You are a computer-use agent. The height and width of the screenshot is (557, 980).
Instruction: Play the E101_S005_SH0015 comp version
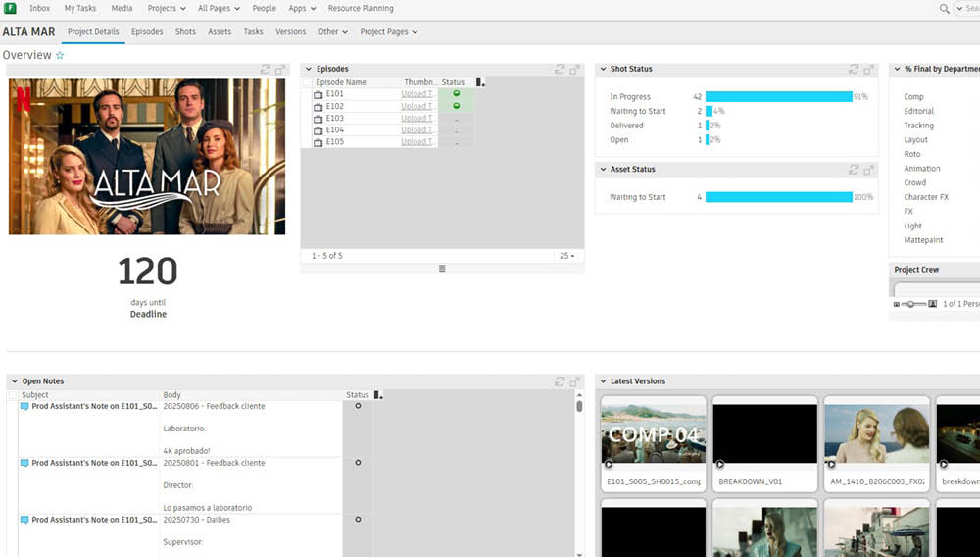tap(608, 464)
